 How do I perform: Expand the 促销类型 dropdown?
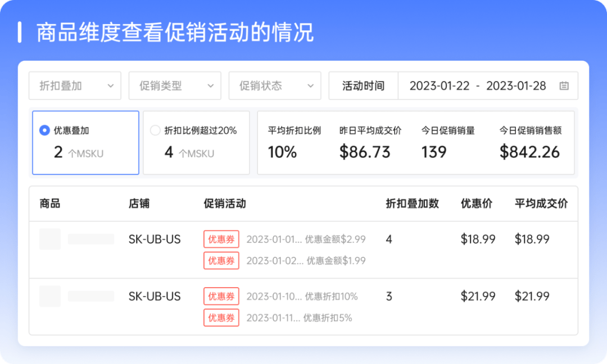[175, 86]
